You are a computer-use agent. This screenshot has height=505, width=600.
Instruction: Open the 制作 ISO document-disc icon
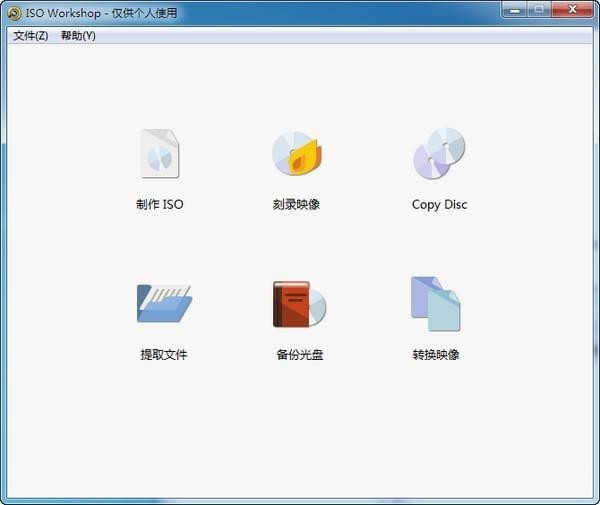tap(160, 154)
